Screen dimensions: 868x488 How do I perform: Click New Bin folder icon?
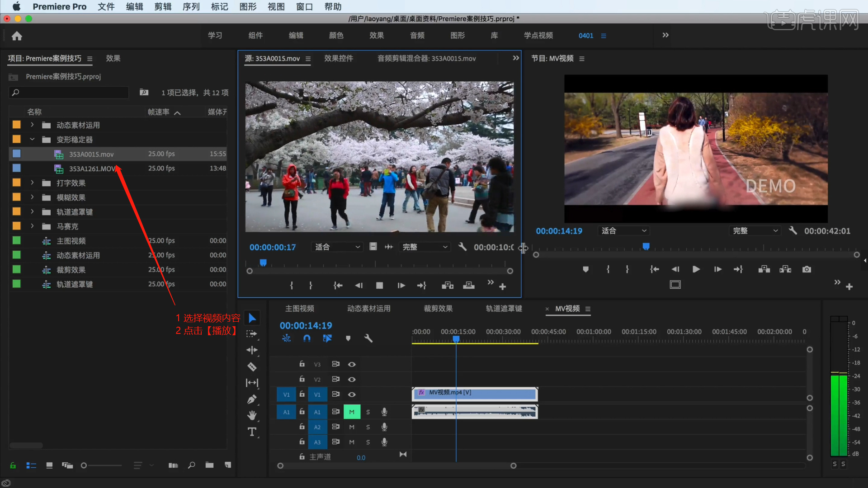209,465
